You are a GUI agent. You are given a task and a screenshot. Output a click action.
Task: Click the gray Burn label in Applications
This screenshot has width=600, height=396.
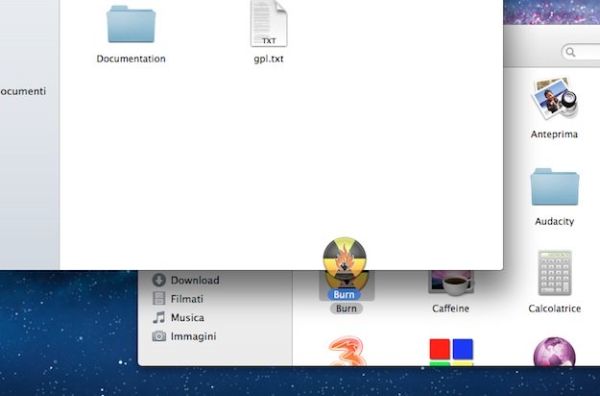coord(346,308)
